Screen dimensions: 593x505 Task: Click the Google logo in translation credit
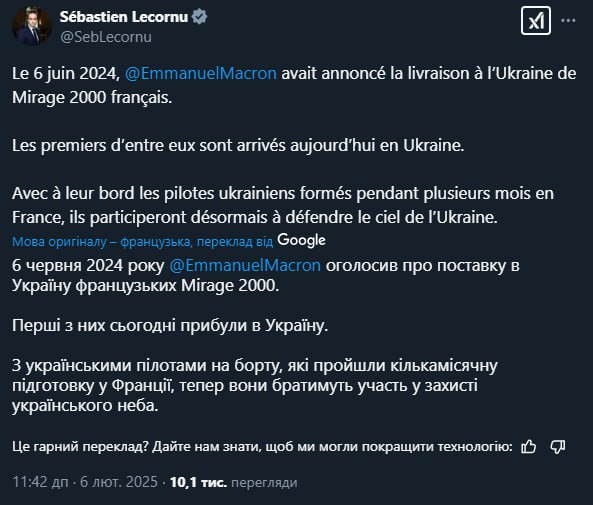coord(301,241)
